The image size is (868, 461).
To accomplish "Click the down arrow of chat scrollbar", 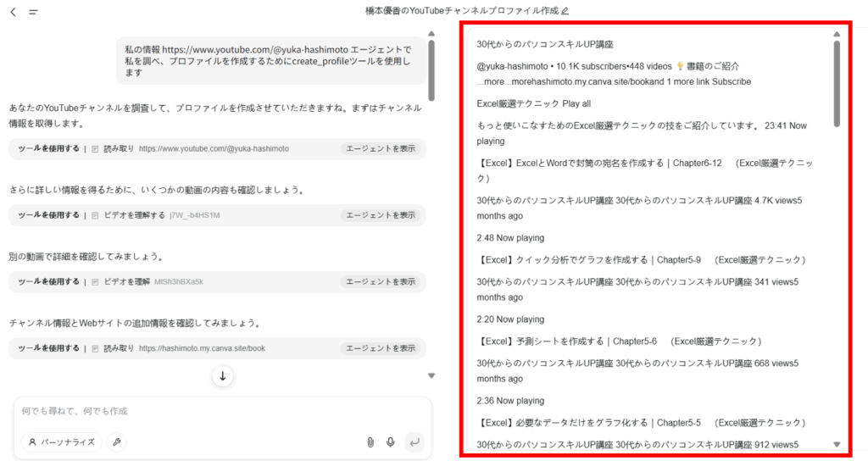I will [431, 375].
